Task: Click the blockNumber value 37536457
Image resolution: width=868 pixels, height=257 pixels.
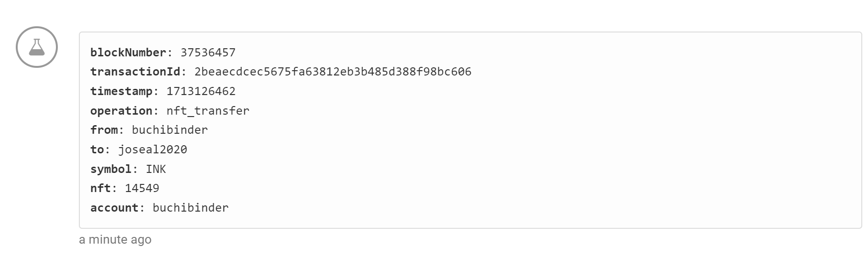Action: (208, 53)
